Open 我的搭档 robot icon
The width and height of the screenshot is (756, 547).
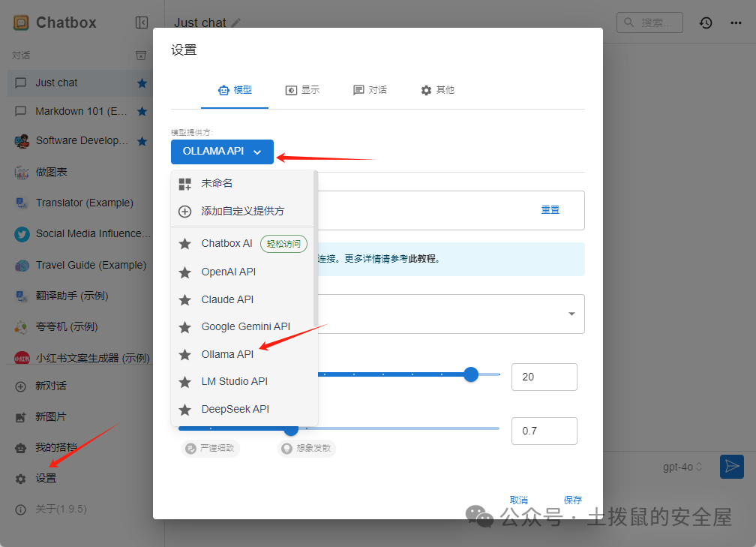point(21,448)
